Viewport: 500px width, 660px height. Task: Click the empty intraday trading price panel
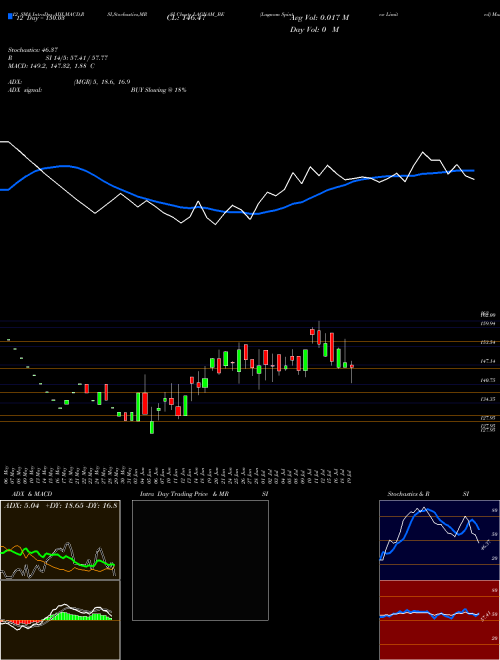pos(200,560)
